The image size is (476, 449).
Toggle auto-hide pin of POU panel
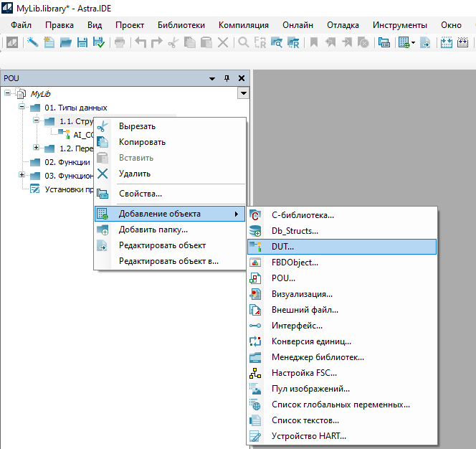(x=227, y=78)
